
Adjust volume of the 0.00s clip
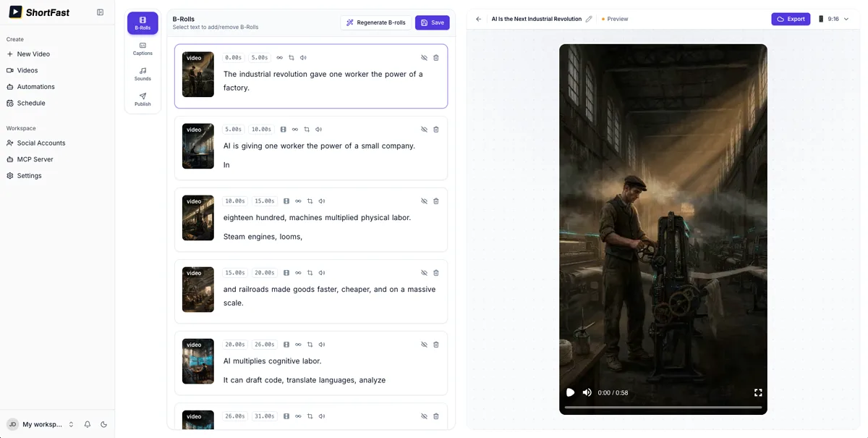pos(303,58)
